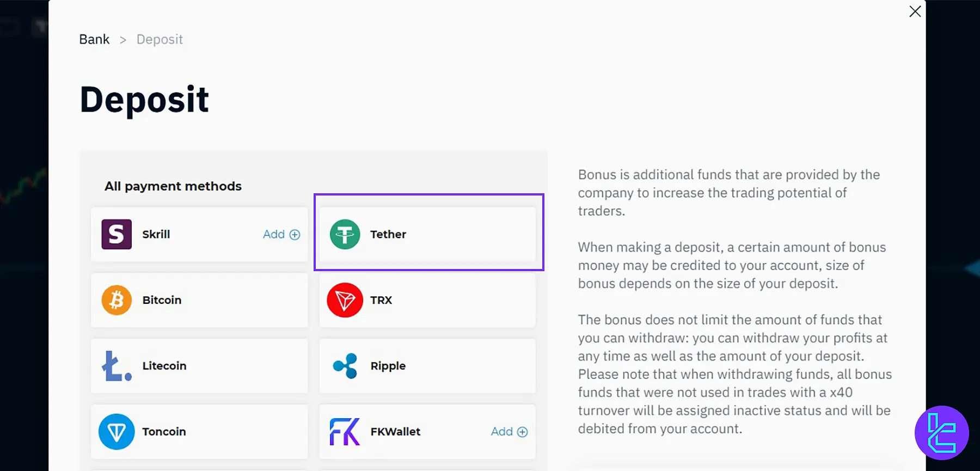This screenshot has height=471, width=980.
Task: Click the Deposit breadcrumb item
Action: click(160, 39)
